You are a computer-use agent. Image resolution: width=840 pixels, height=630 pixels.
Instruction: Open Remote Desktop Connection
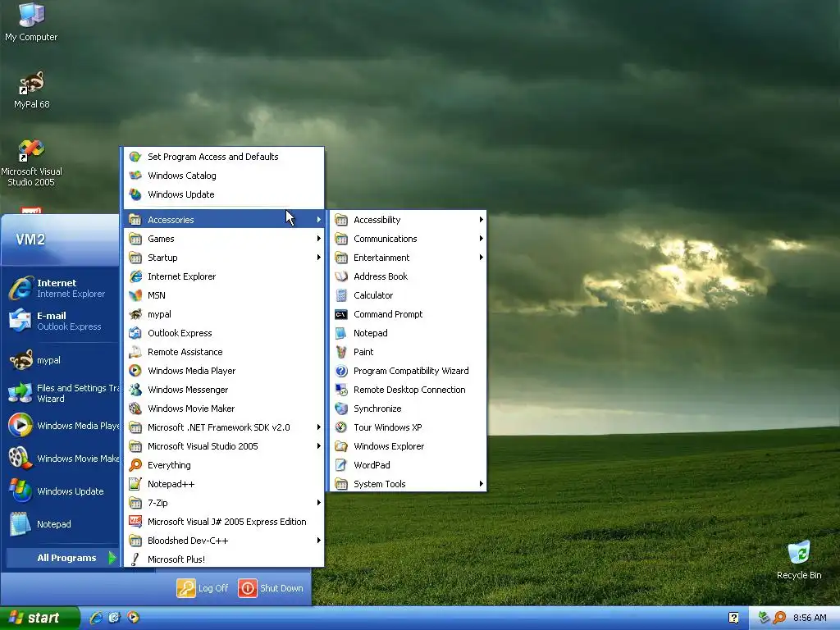tap(408, 390)
